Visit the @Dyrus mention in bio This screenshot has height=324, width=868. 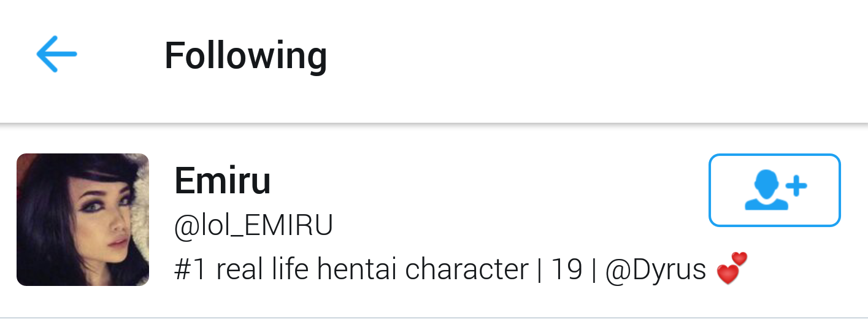[656, 269]
